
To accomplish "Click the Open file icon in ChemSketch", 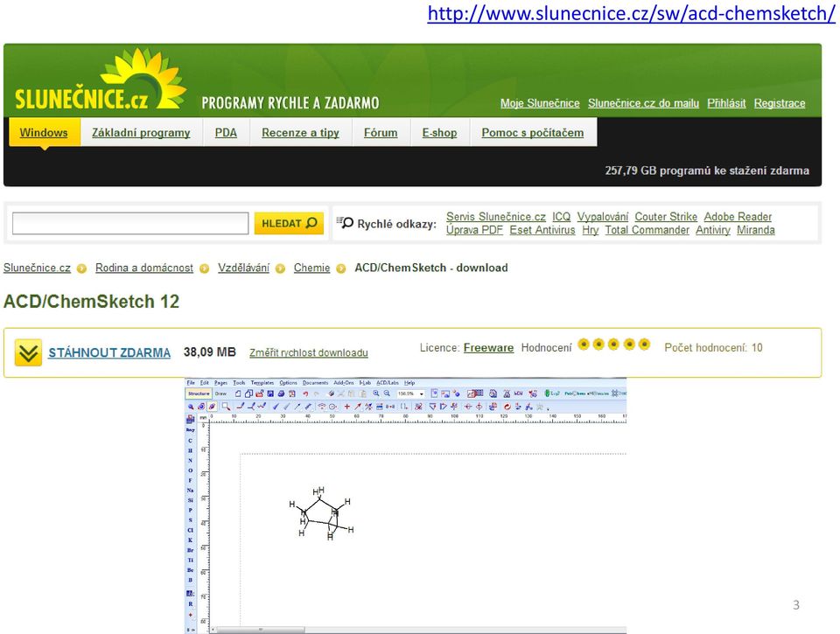I will [259, 394].
